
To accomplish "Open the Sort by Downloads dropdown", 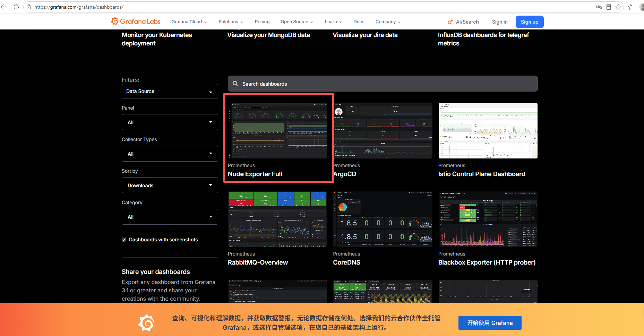I will click(170, 185).
